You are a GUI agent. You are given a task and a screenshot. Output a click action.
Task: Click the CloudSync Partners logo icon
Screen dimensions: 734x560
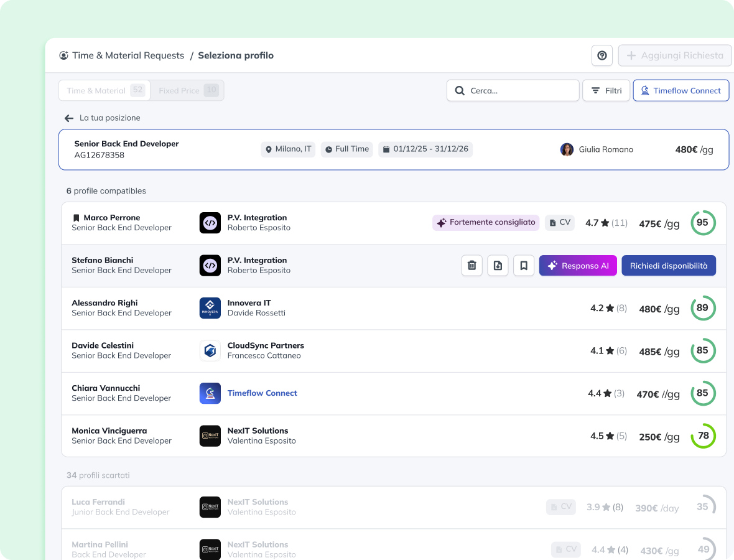pyautogui.click(x=210, y=351)
